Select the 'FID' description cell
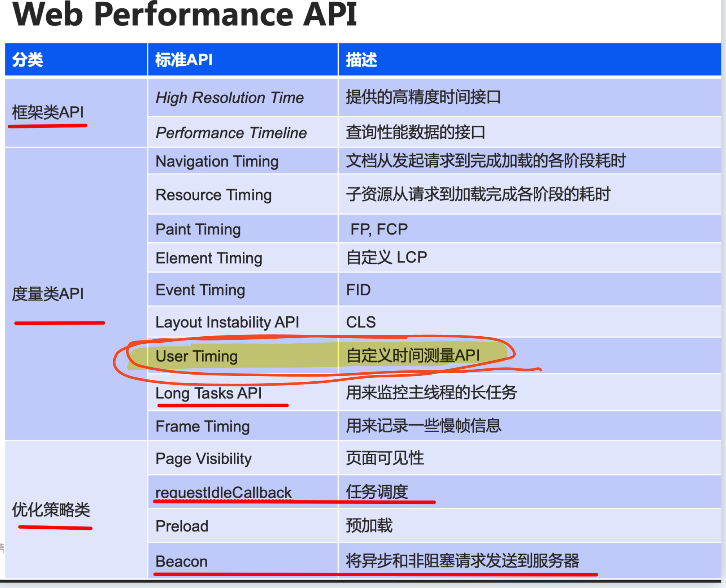Screen dimensions: 726x588 pos(530,290)
